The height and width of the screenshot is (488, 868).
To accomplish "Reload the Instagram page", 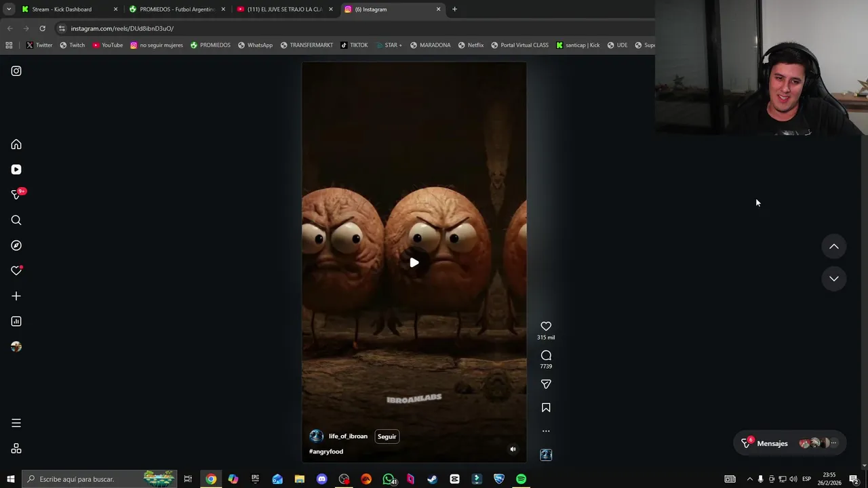I will click(x=42, y=28).
